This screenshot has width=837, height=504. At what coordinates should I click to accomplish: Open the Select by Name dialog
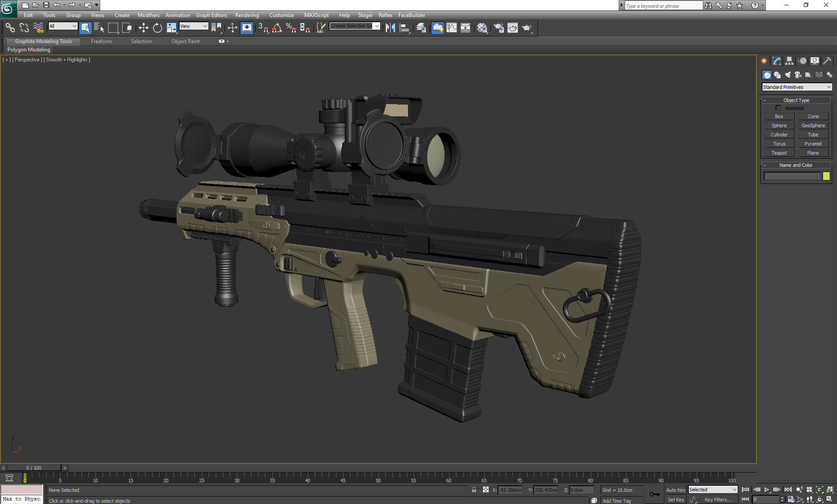point(99,28)
